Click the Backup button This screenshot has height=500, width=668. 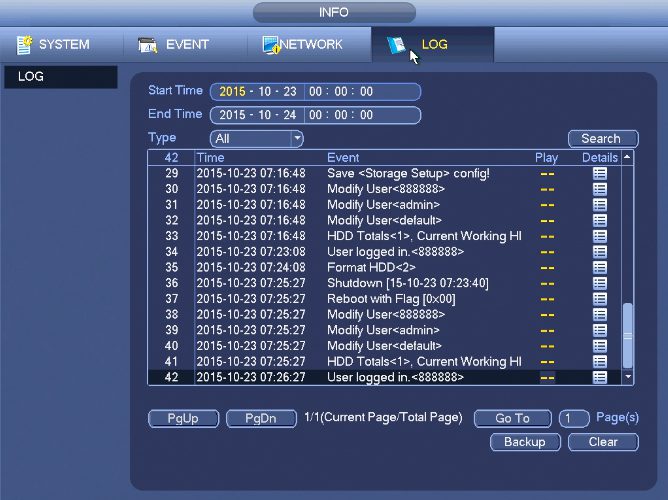[525, 442]
